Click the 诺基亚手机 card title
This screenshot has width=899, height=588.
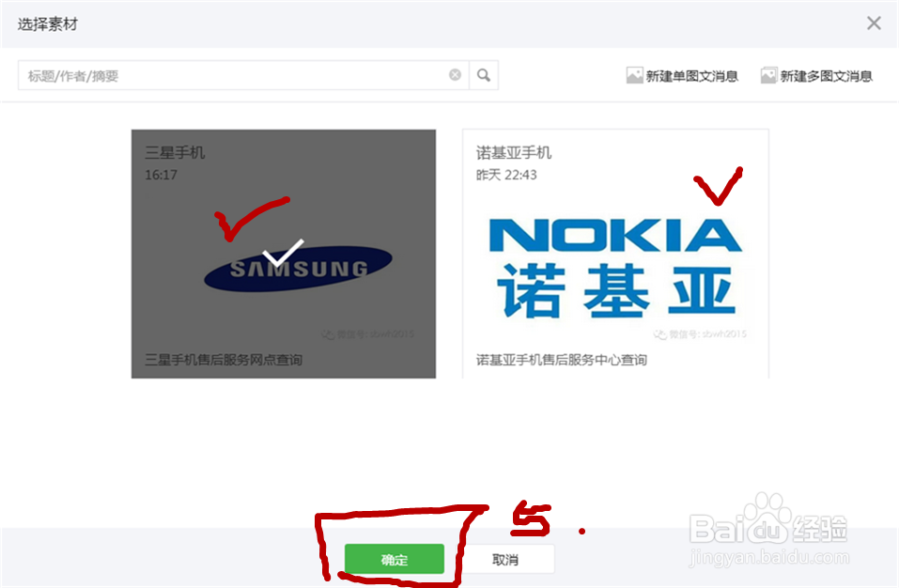tap(514, 152)
